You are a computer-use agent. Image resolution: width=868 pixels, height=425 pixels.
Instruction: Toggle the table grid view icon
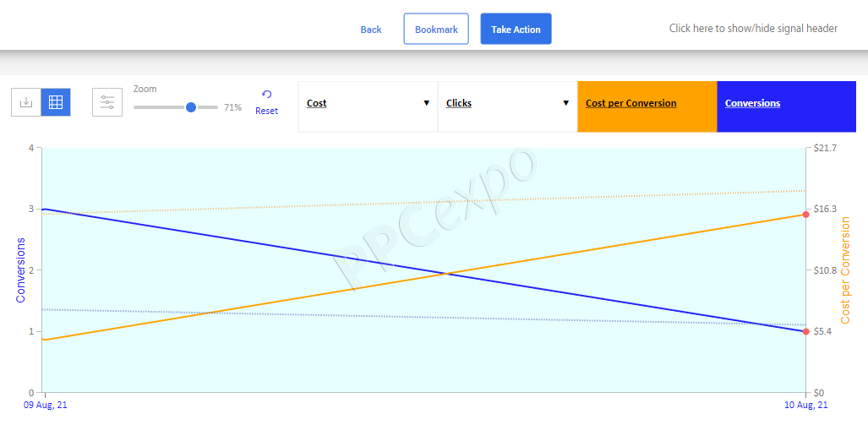tap(56, 102)
